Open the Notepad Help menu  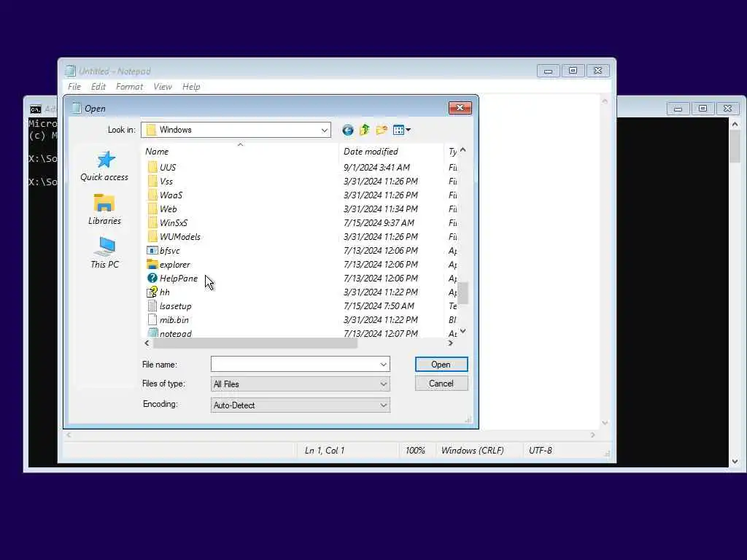[x=191, y=87]
